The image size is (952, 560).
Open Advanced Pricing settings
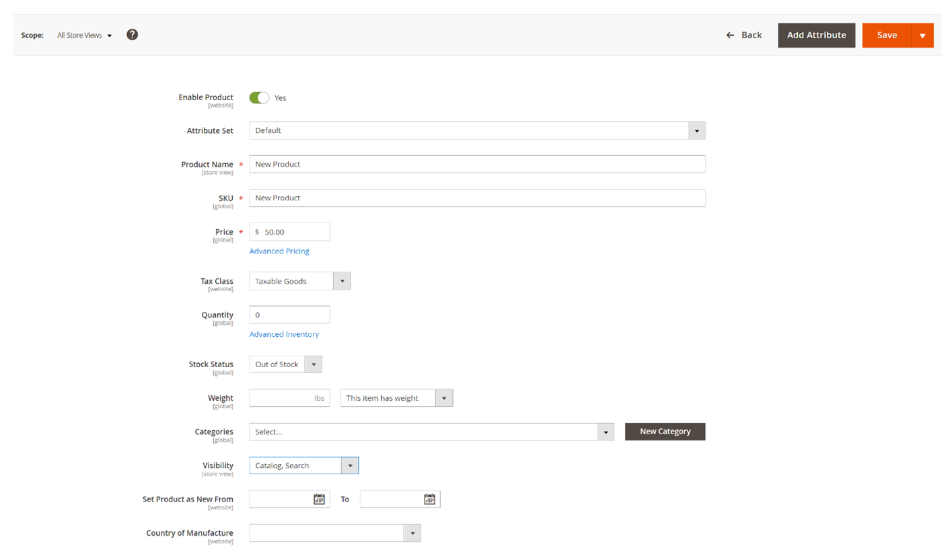pos(279,251)
